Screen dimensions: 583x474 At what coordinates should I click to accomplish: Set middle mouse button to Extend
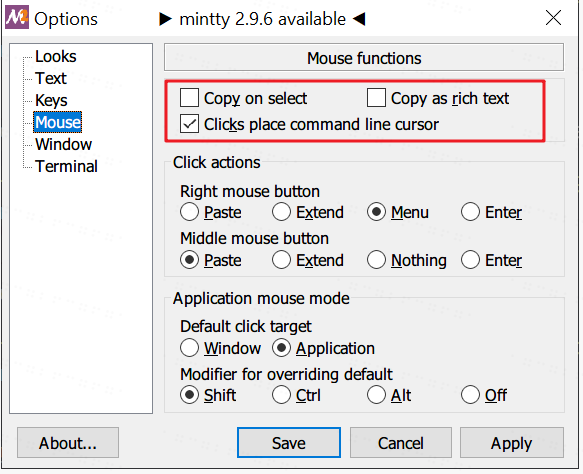pos(308,260)
